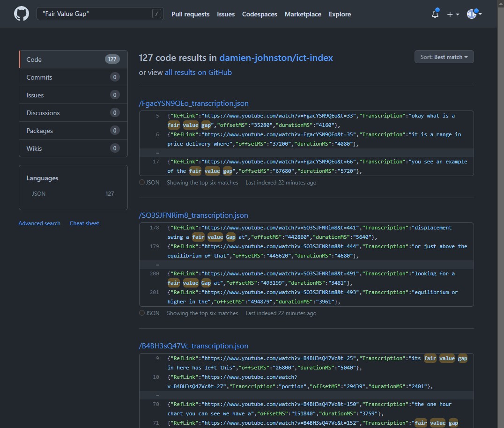Select the Packages results filter

73,131
